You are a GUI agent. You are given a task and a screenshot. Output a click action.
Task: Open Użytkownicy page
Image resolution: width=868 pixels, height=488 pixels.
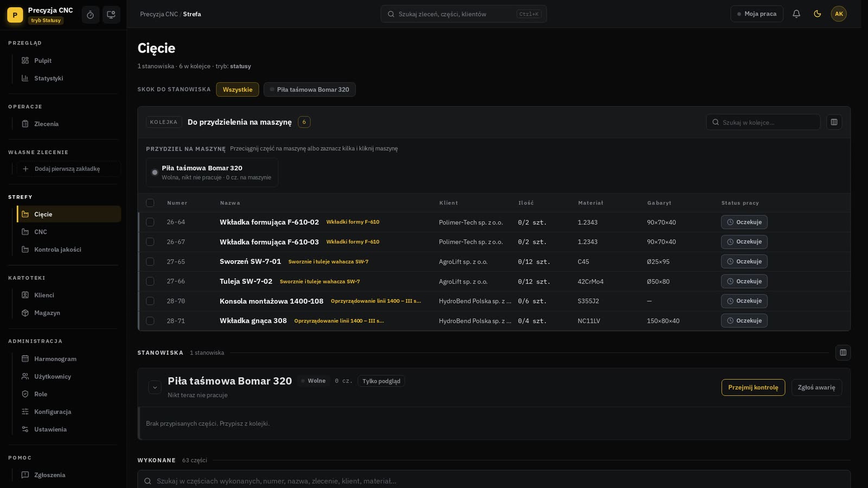click(68, 376)
